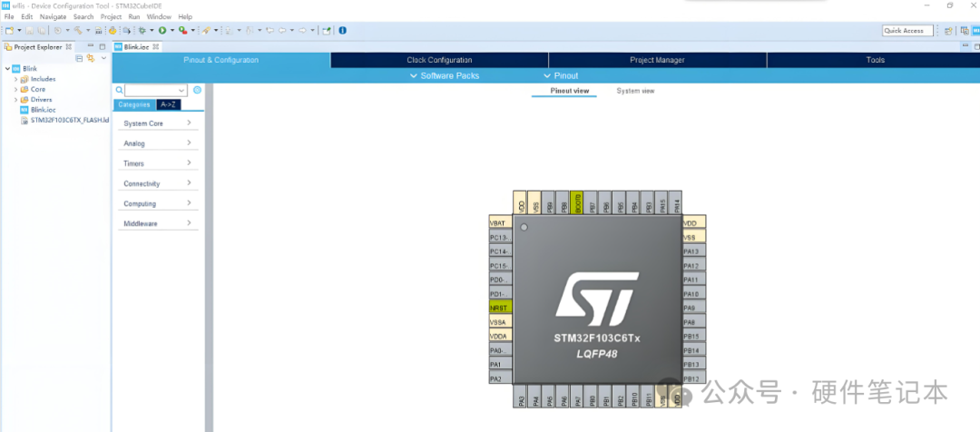Viewport: 980px width, 432px height.
Task: Click the Device Configuration code generation icon
Action: click(113, 30)
